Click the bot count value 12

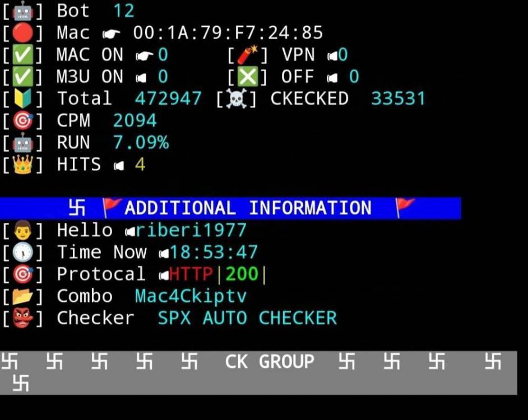tap(123, 11)
